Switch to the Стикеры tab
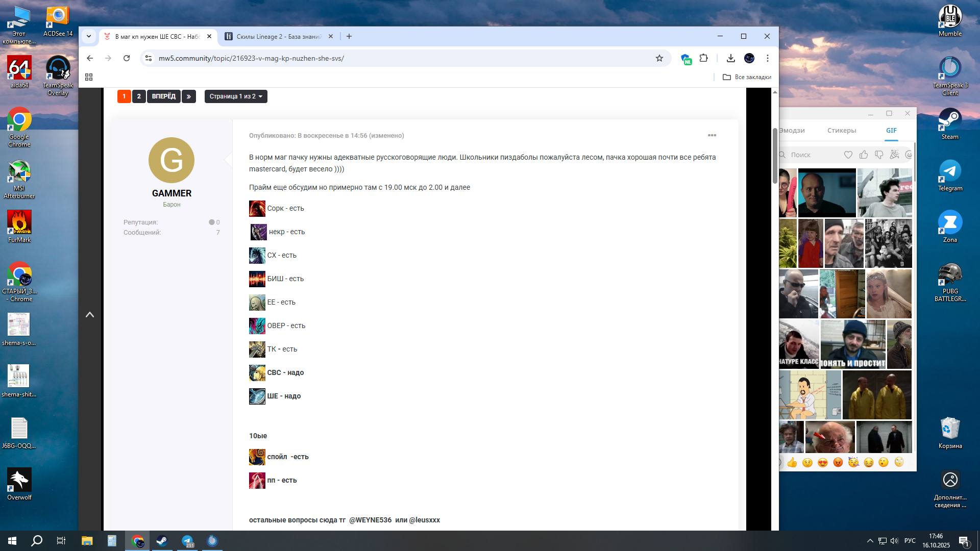Image resolution: width=980 pixels, height=551 pixels. [x=841, y=131]
